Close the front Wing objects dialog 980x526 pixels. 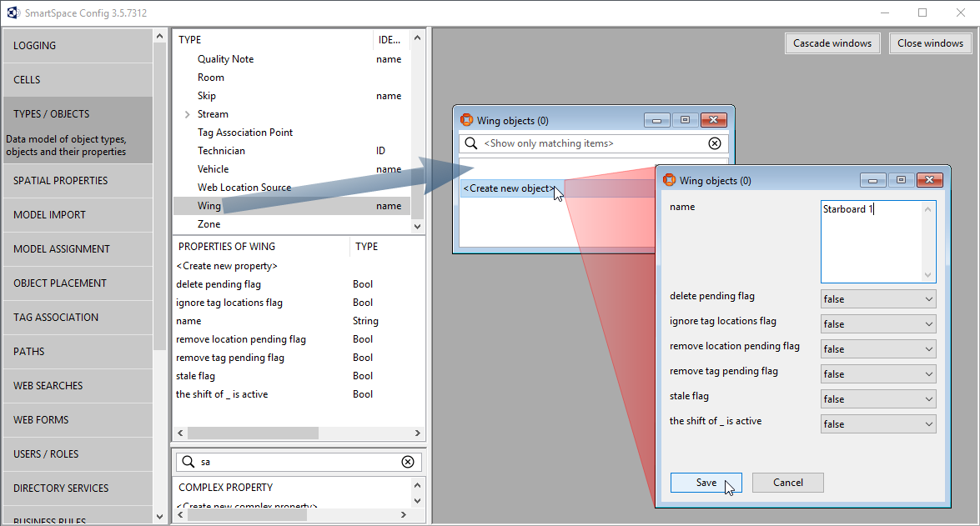929,181
